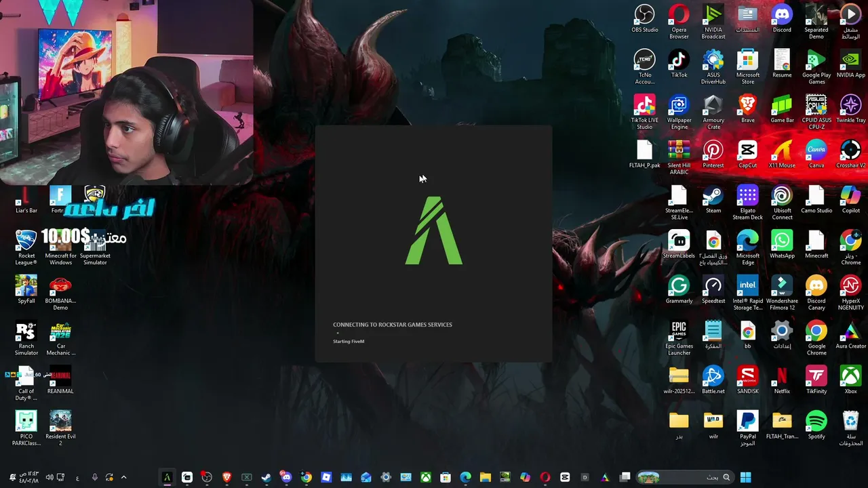The image size is (868, 488).
Task: Select the Steam desktop icon
Action: (x=713, y=201)
